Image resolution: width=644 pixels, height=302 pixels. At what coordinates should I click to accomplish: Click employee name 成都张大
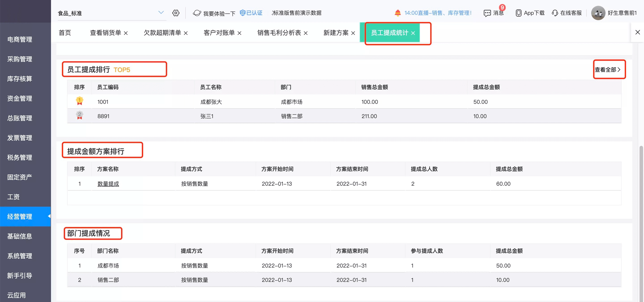(x=211, y=102)
